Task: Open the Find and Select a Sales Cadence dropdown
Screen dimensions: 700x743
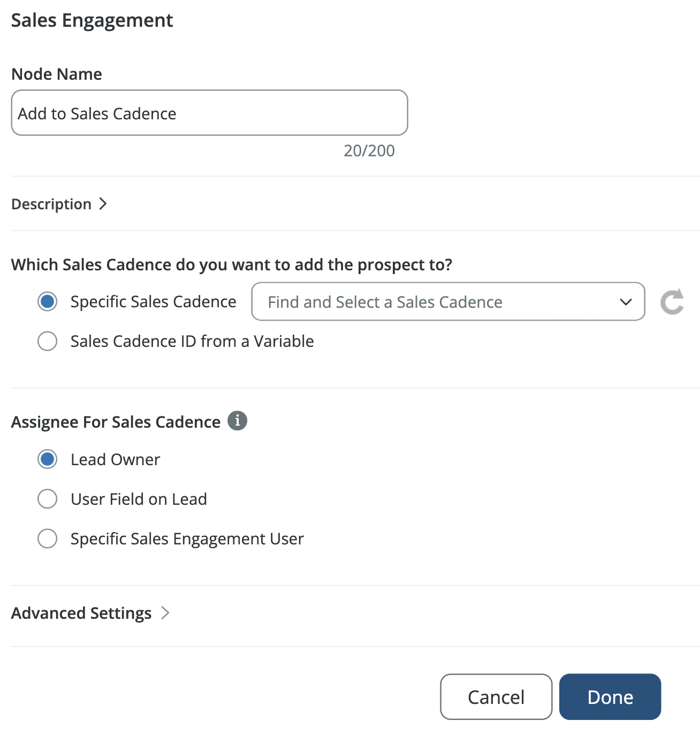Action: [448, 301]
